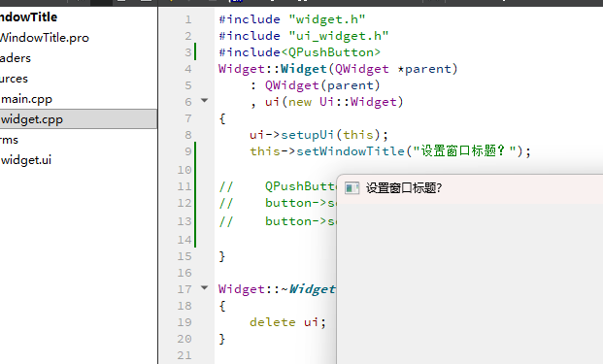
Task: Select widget.cpp in the project tree
Action: 78,119
